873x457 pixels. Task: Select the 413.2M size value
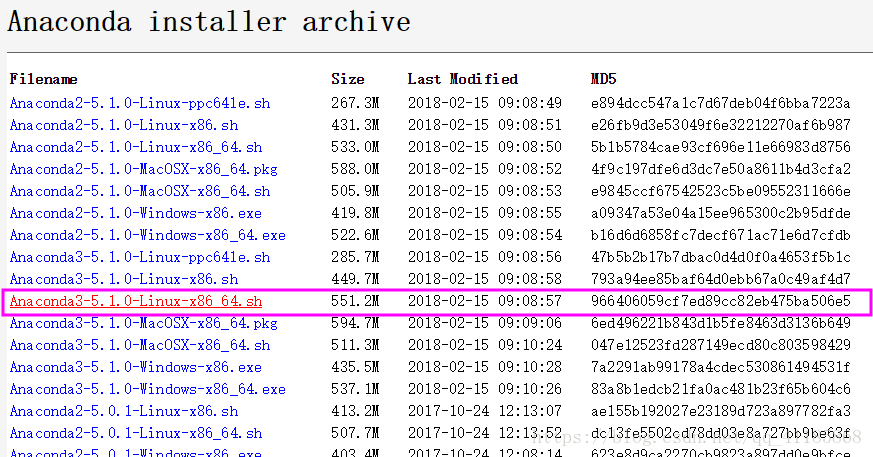355,411
